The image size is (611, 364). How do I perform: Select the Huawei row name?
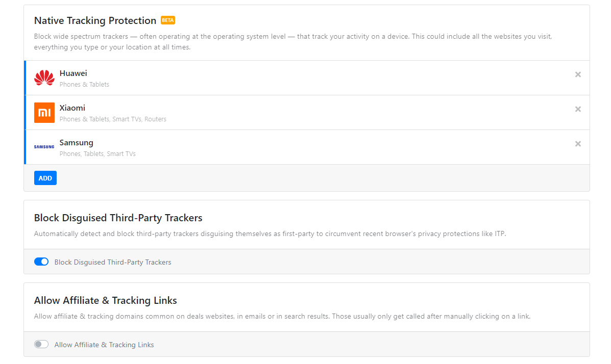[73, 73]
